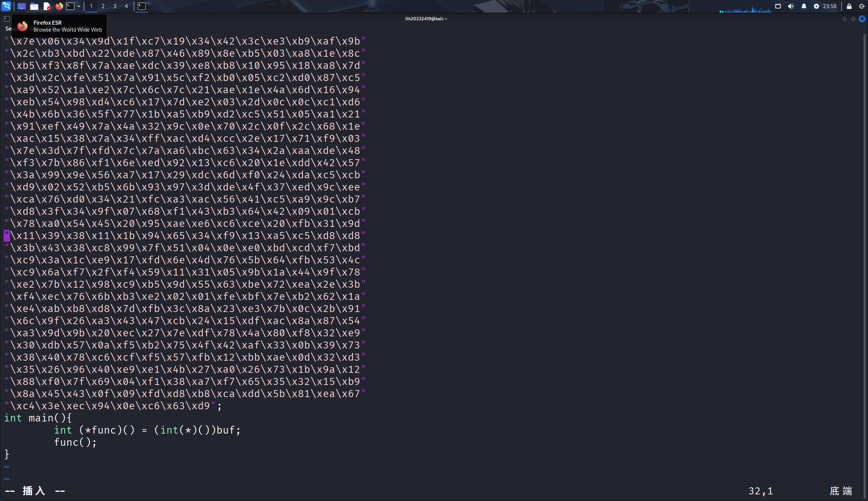Viewport: 868px width, 501px height.
Task: Click the volume speaker tray icon
Action: tap(791, 6)
